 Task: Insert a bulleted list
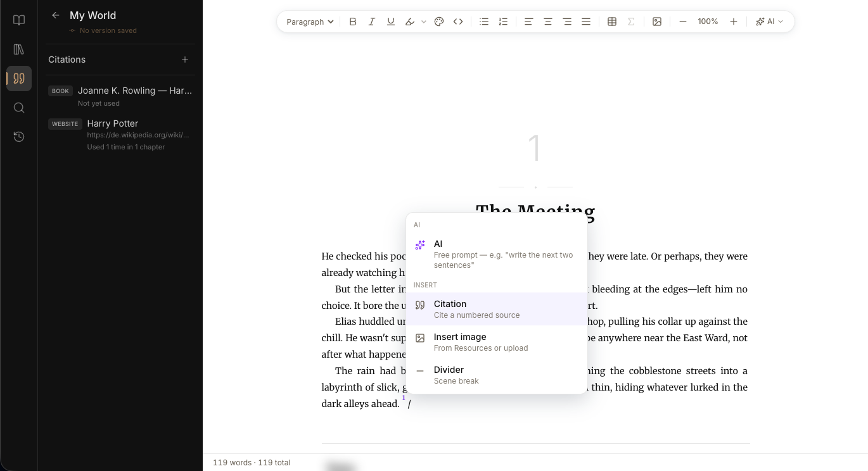tap(484, 22)
